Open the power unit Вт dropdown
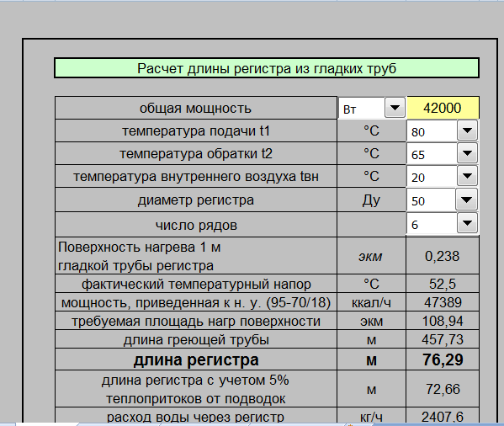Viewport: 504px width, 426px height. point(395,108)
